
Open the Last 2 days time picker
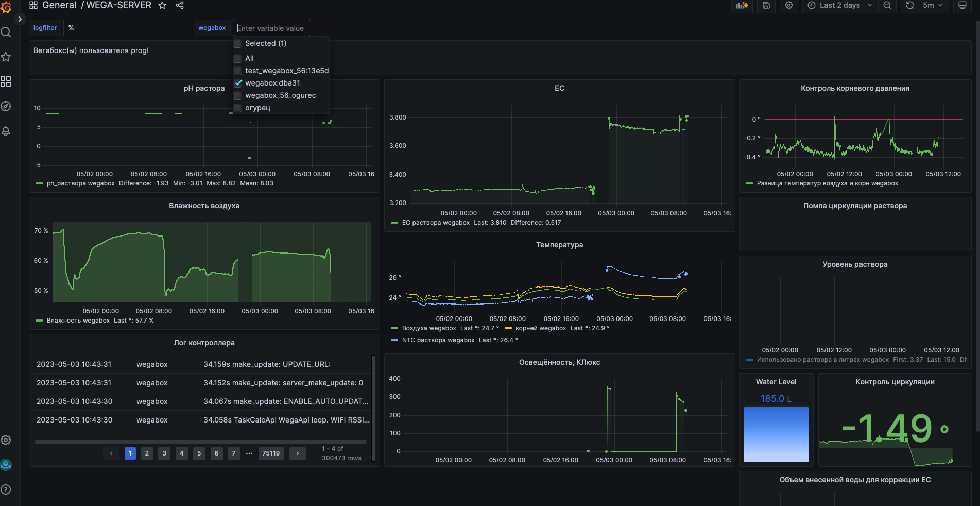tap(839, 5)
